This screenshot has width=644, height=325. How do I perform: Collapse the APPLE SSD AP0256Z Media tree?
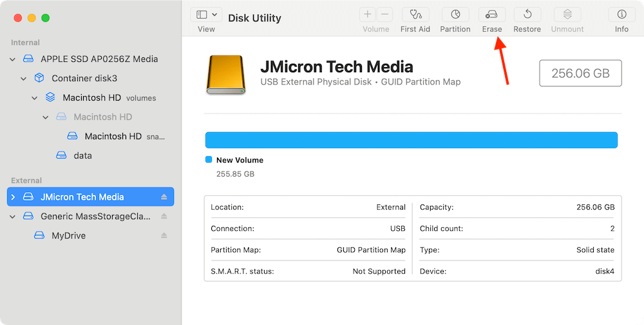[x=13, y=59]
